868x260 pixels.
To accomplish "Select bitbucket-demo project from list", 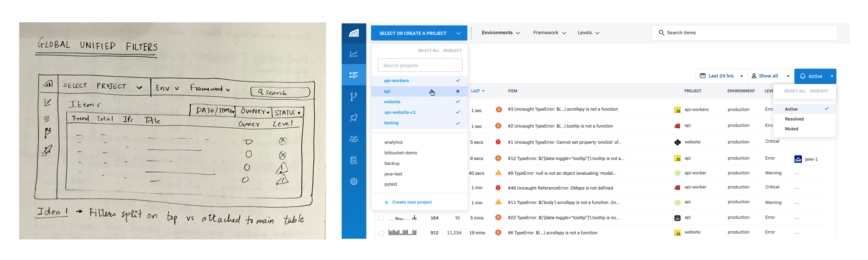I will [x=401, y=153].
